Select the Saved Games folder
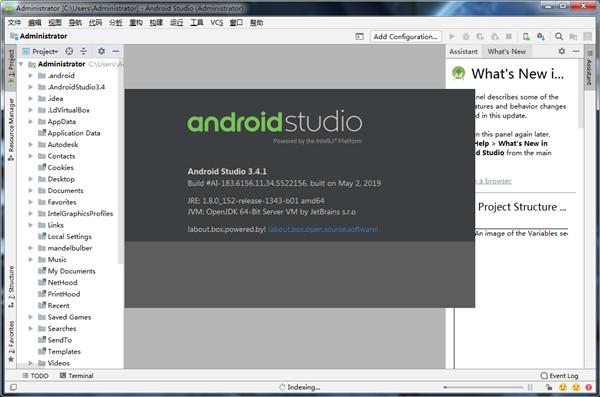Viewport: 600px width, 397px height. [x=69, y=317]
